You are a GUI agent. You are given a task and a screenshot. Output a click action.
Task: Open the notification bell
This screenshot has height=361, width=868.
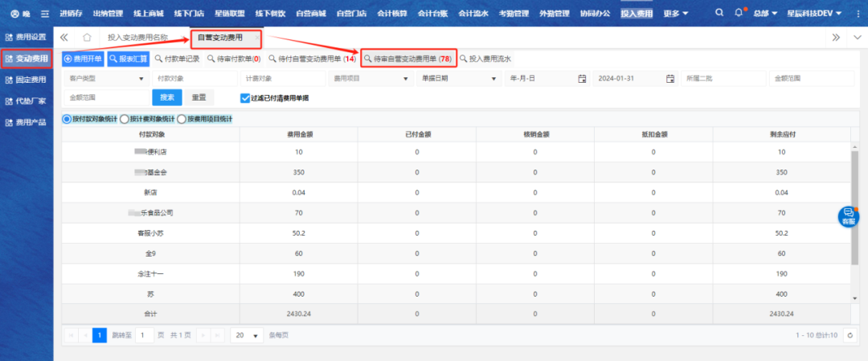pyautogui.click(x=739, y=14)
